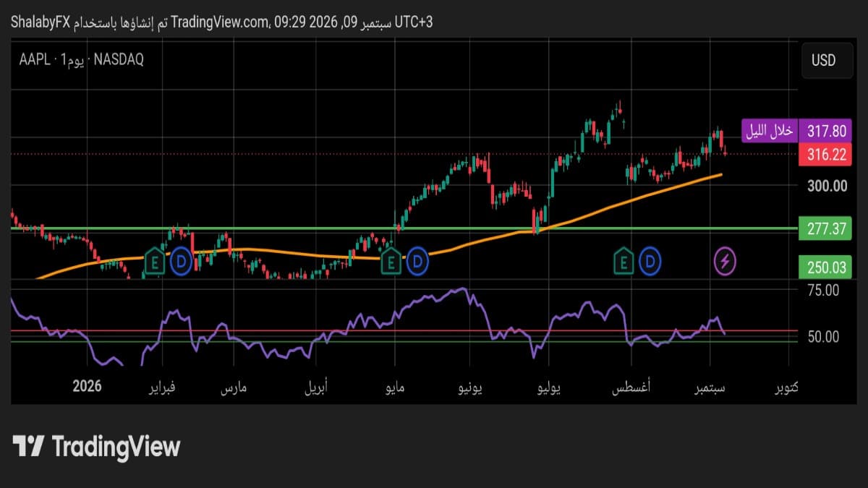868x488 pixels.
Task: Open the USD currency selector
Action: [827, 60]
